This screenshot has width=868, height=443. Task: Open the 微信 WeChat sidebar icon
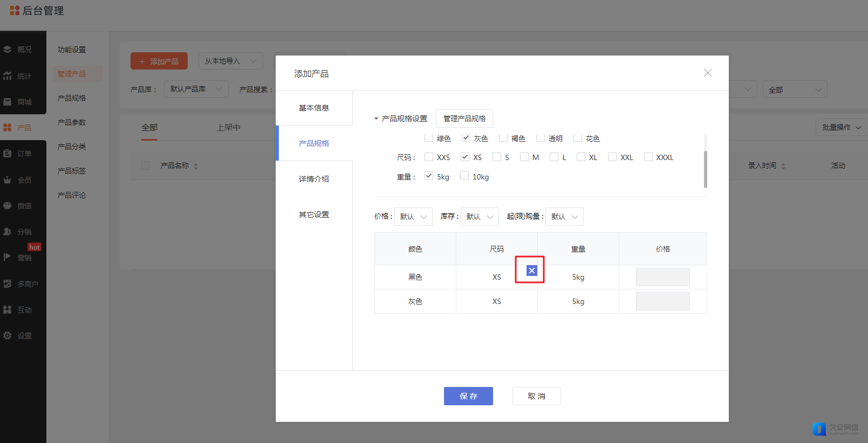coord(8,206)
